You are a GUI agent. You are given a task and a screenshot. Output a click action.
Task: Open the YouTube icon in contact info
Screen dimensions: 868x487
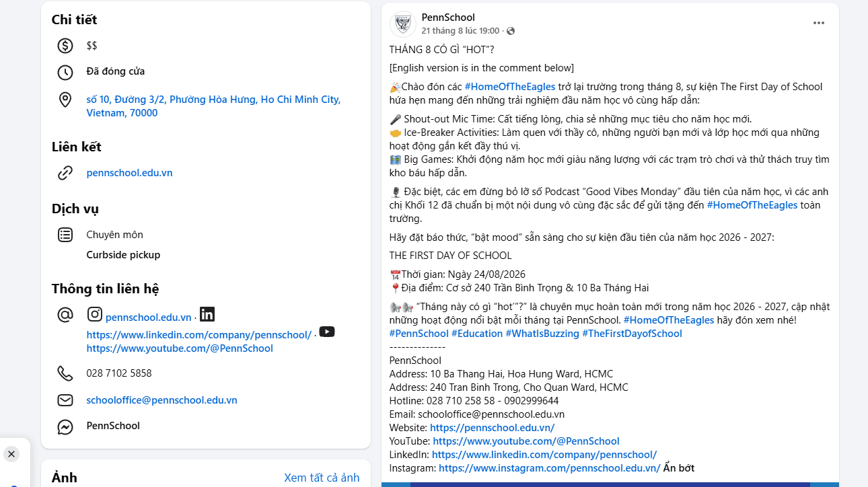click(x=327, y=332)
